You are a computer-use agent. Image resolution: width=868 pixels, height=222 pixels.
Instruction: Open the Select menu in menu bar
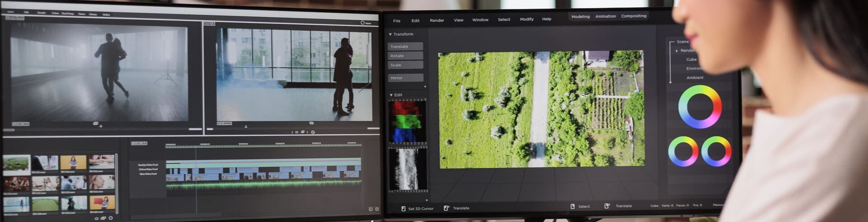click(x=504, y=19)
